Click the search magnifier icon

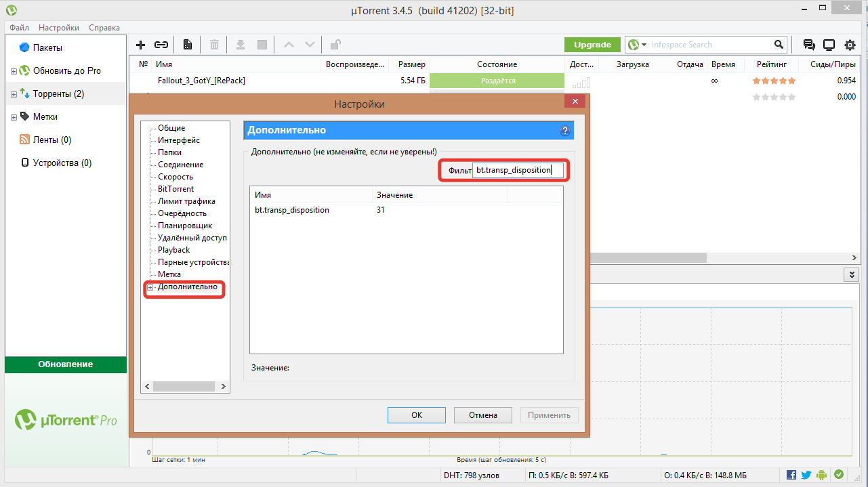point(779,45)
